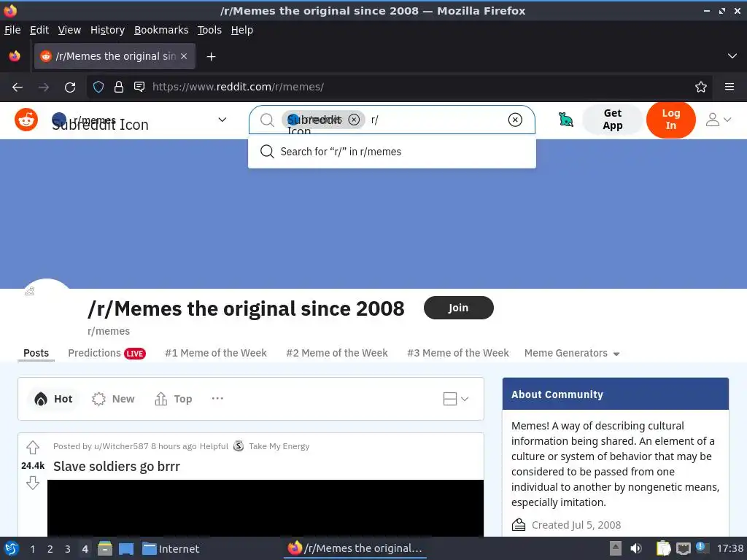This screenshot has height=560, width=747.
Task: Expand the r/memes community dropdown
Action: [222, 120]
